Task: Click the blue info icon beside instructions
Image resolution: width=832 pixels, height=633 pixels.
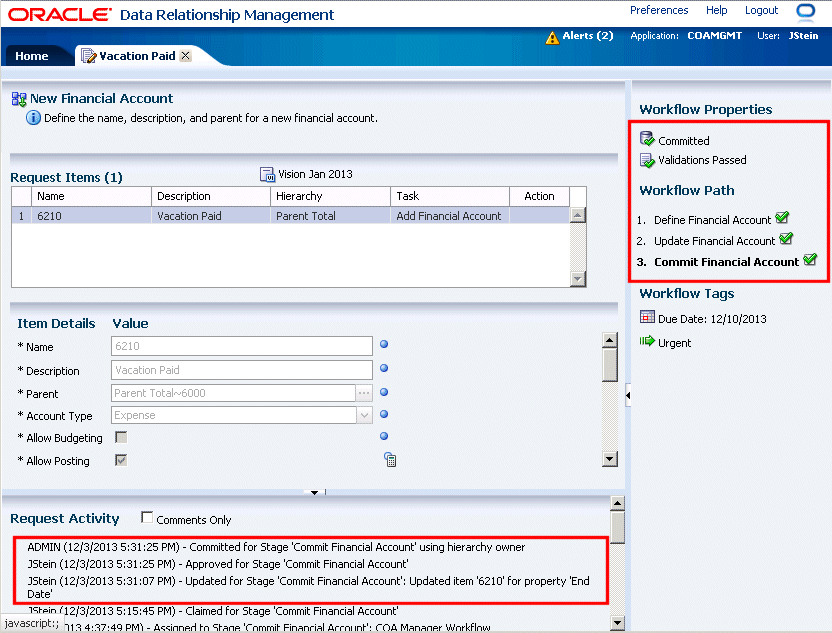Action: click(x=33, y=118)
